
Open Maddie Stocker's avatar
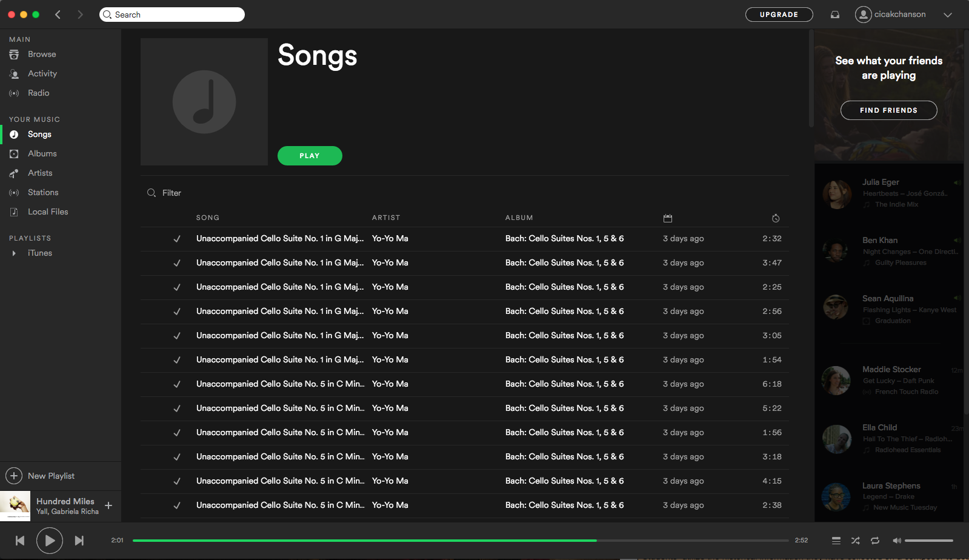pyautogui.click(x=836, y=381)
